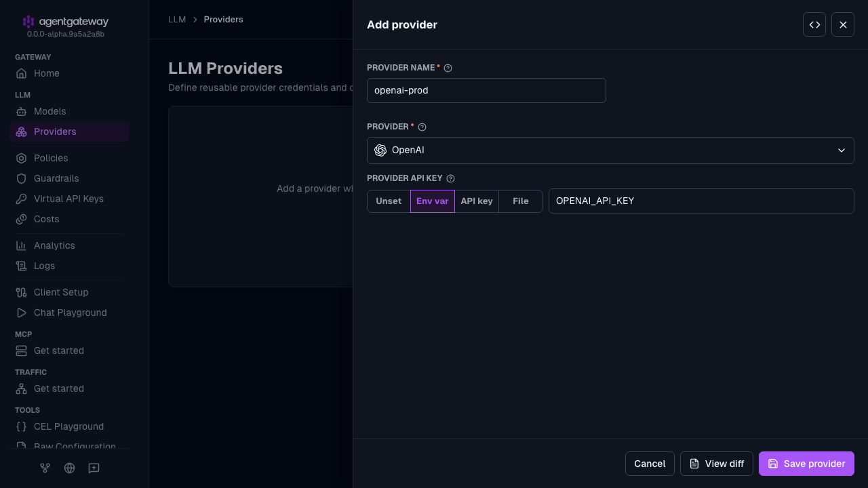
Task: Select File API key mode
Action: (x=521, y=201)
